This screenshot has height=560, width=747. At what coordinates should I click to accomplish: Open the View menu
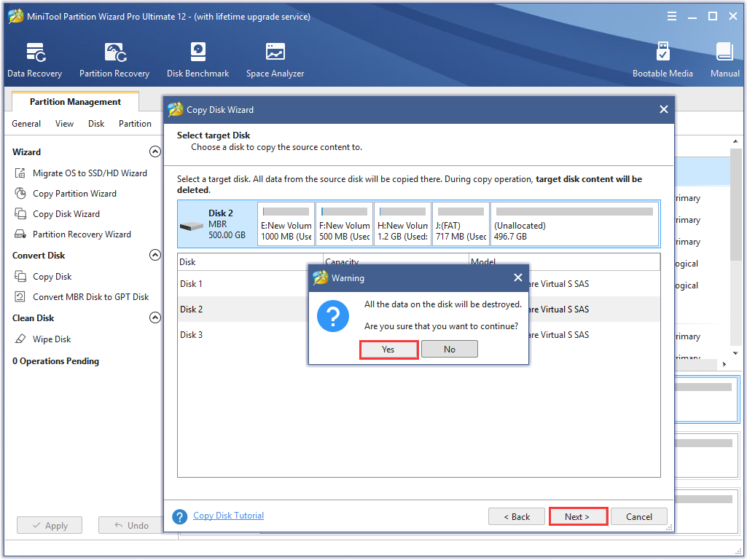[64, 124]
